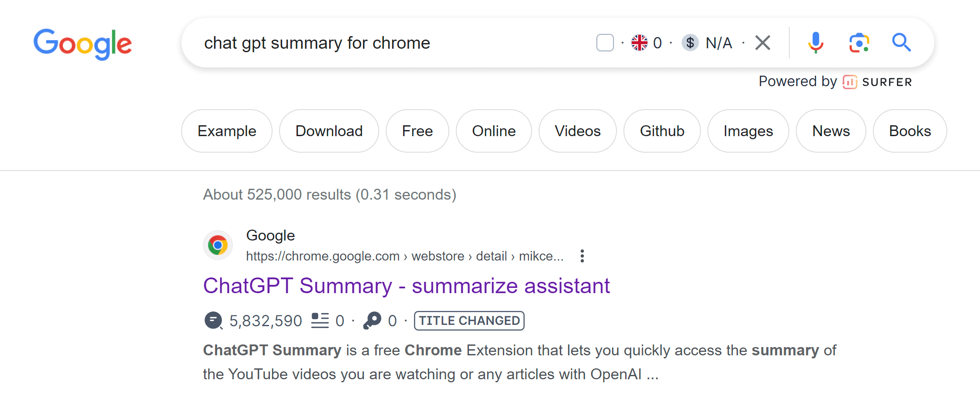Click the Google logo

click(83, 44)
